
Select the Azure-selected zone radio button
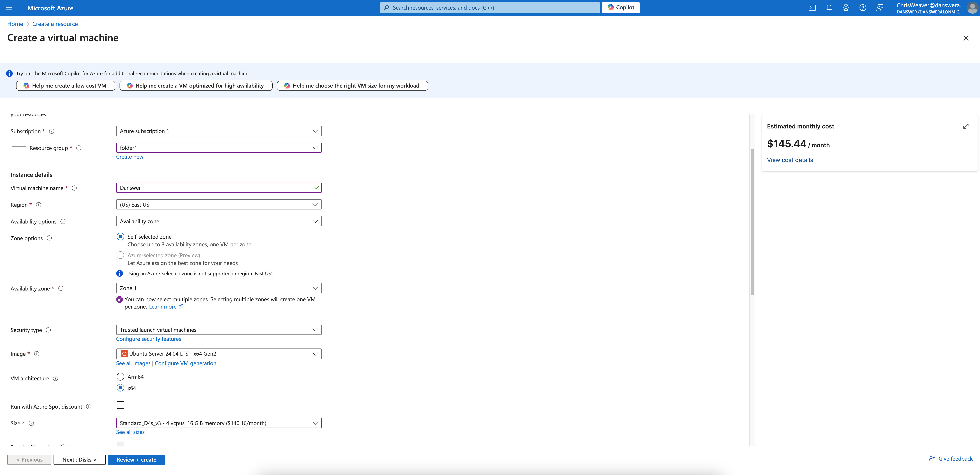coord(120,255)
